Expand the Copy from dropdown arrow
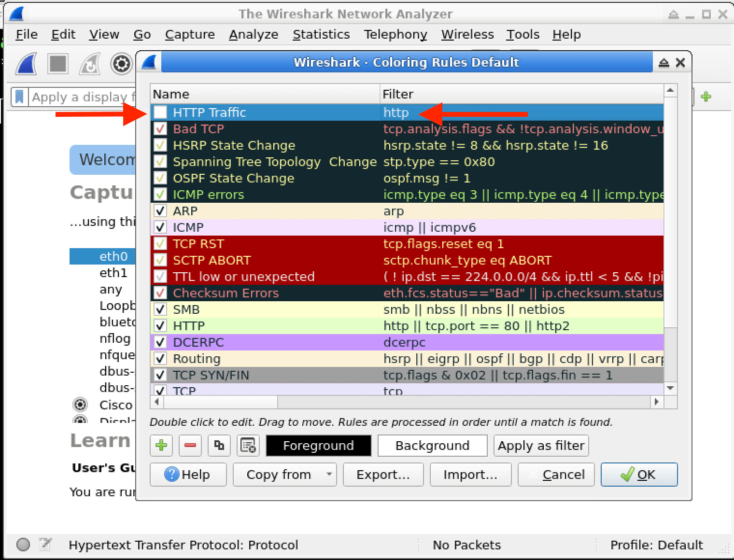This screenshot has width=734, height=560. coord(329,475)
